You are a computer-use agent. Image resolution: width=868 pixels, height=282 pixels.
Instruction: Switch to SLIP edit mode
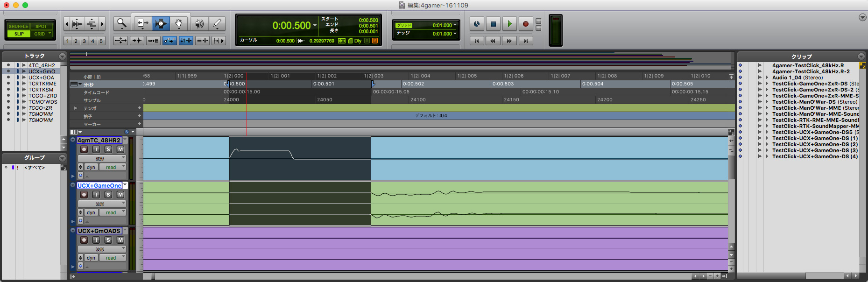click(19, 34)
